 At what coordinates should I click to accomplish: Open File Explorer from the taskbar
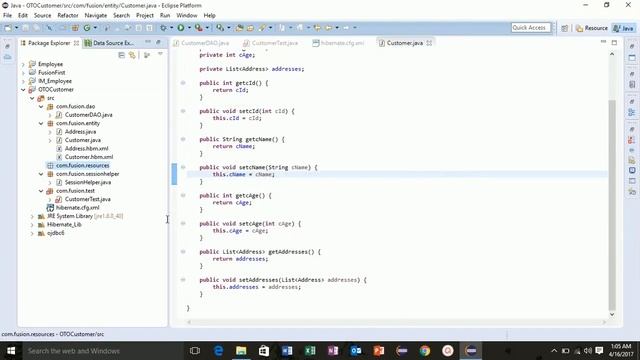[241, 351]
